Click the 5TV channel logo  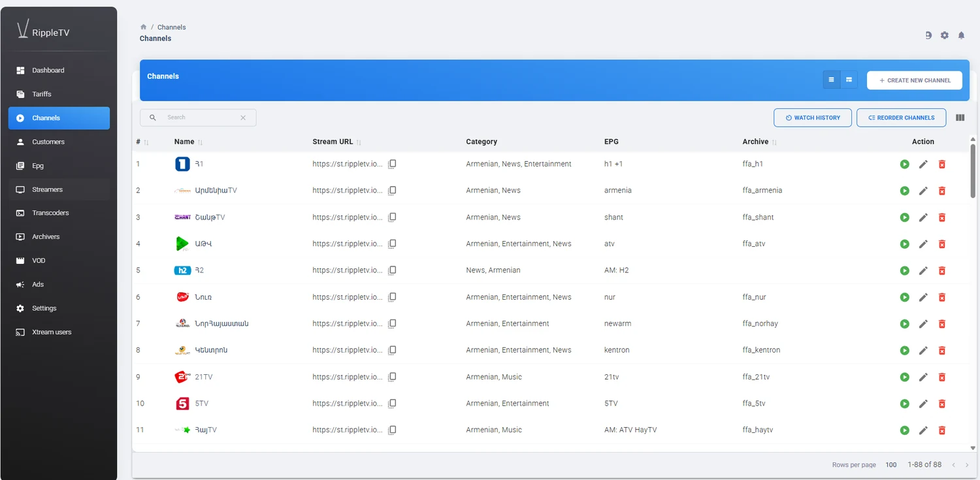[182, 404]
